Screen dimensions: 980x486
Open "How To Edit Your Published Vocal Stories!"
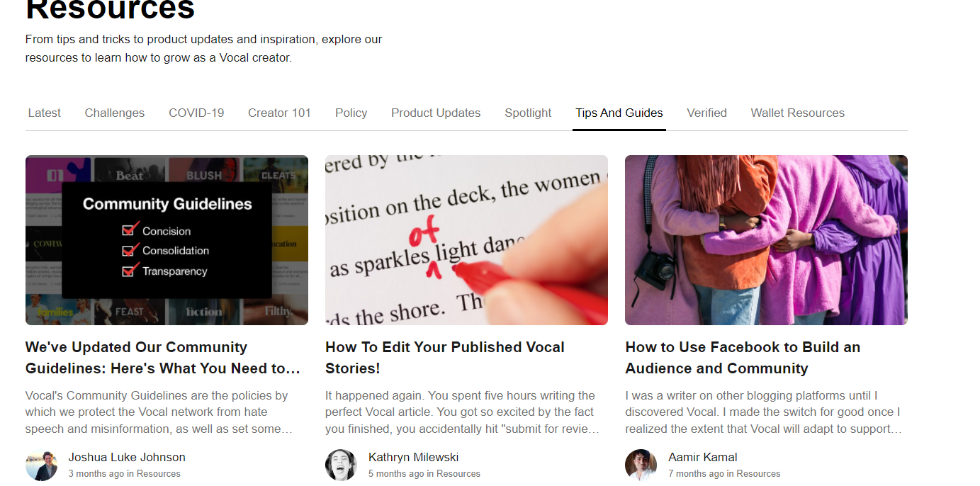[445, 358]
